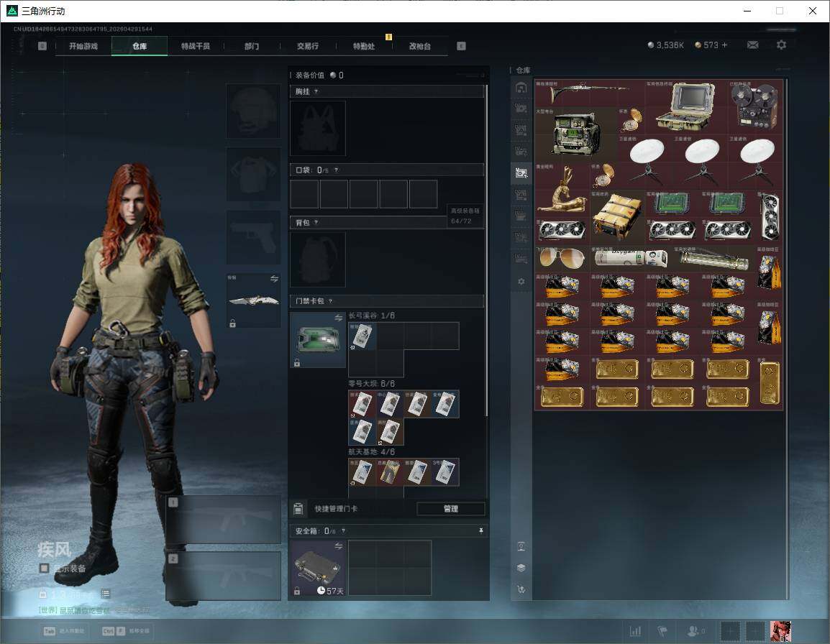The height and width of the screenshot is (644, 830).
Task: Open the 改枪台 tab
Action: [420, 46]
